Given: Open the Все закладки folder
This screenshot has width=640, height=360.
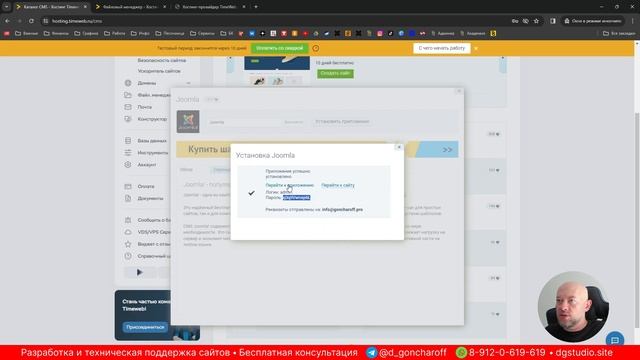Looking at the screenshot, I should (619, 33).
